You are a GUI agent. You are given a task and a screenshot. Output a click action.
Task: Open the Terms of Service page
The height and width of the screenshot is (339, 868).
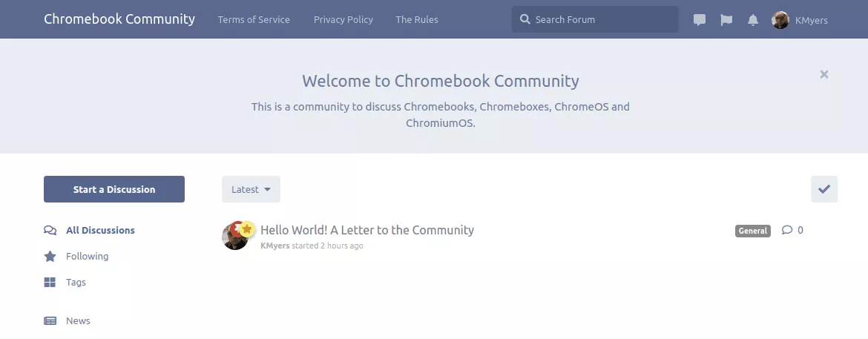pos(254,20)
